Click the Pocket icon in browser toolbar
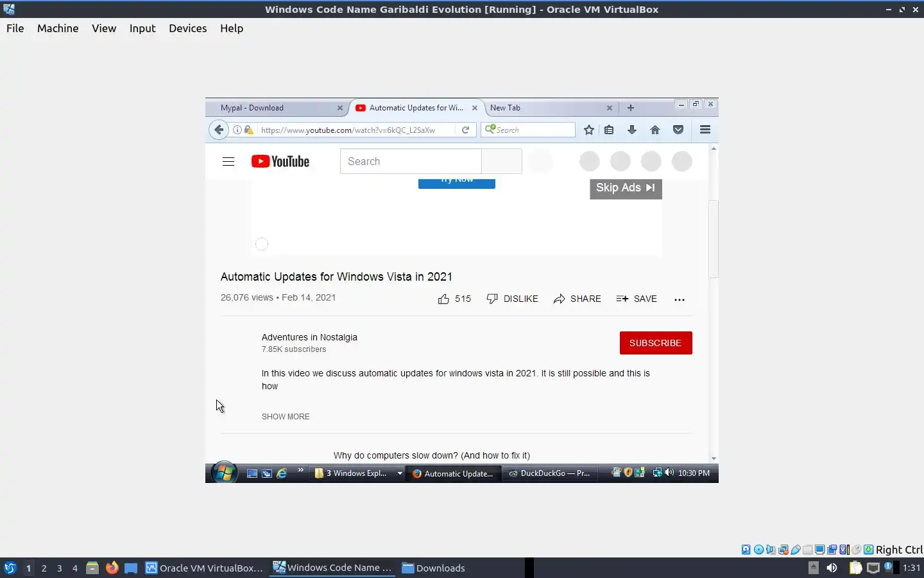 tap(678, 130)
